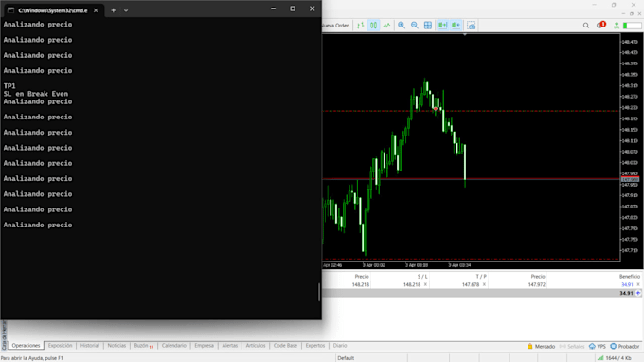Open VPS button in toolbox

click(x=598, y=347)
